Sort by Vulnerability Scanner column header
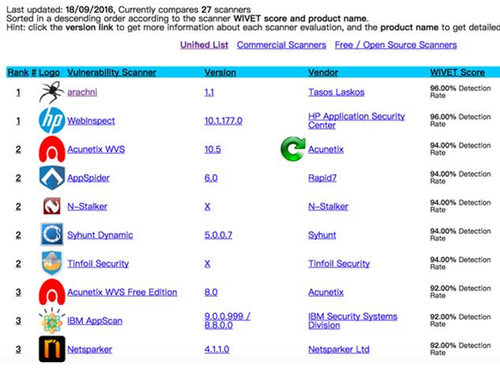 coord(112,72)
